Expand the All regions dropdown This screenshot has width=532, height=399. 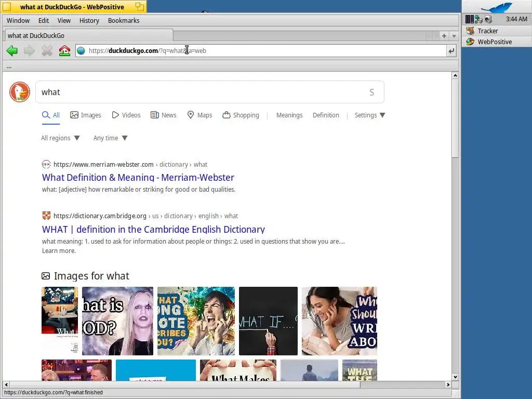(x=60, y=138)
